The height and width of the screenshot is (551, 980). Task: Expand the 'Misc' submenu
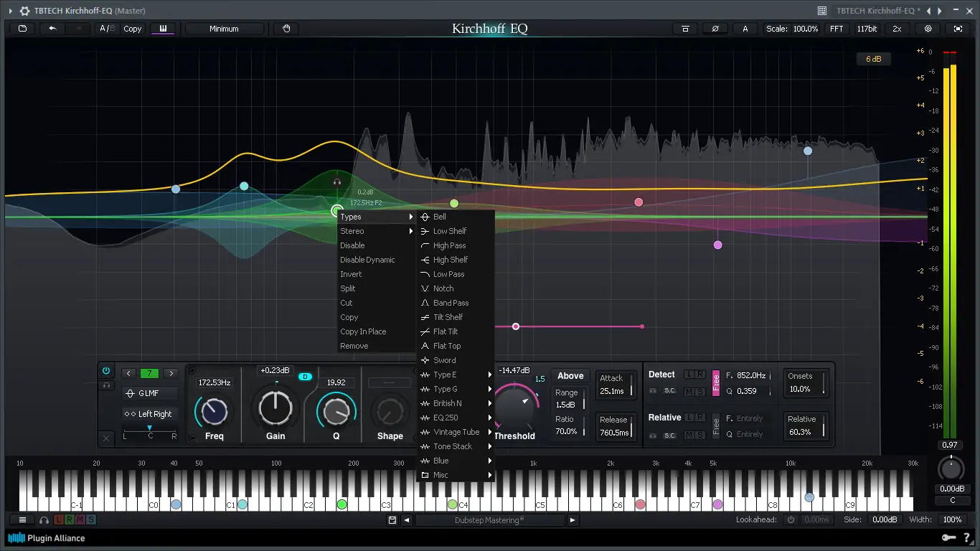(456, 475)
